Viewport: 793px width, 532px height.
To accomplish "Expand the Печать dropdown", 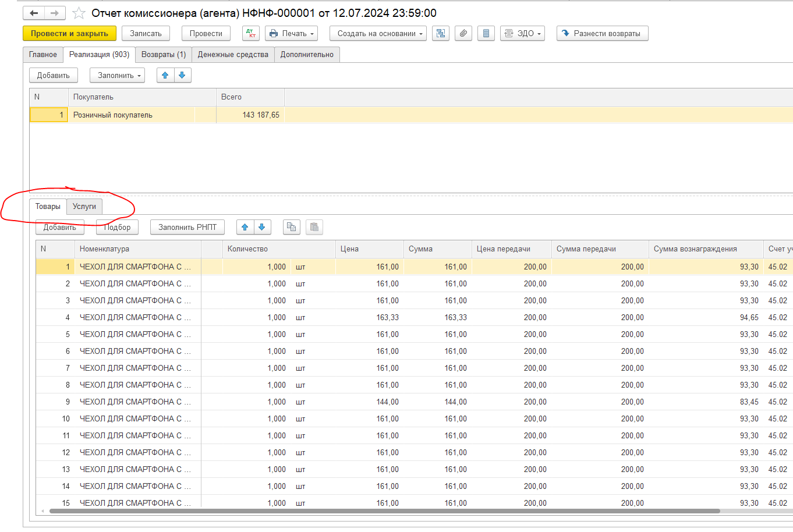I will click(x=291, y=33).
